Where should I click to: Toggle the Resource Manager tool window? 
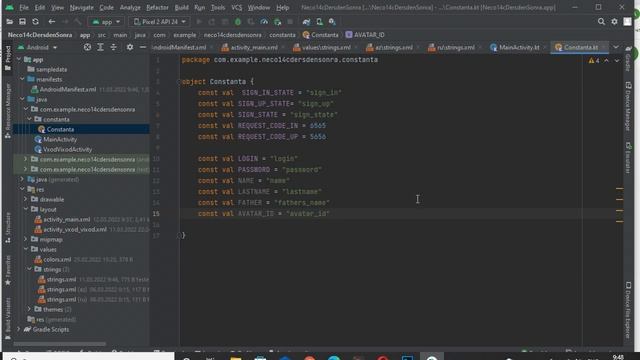pyautogui.click(x=8, y=111)
